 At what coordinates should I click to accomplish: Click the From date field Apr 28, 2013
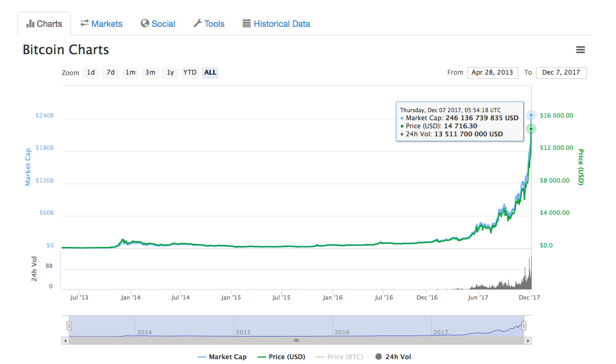492,72
